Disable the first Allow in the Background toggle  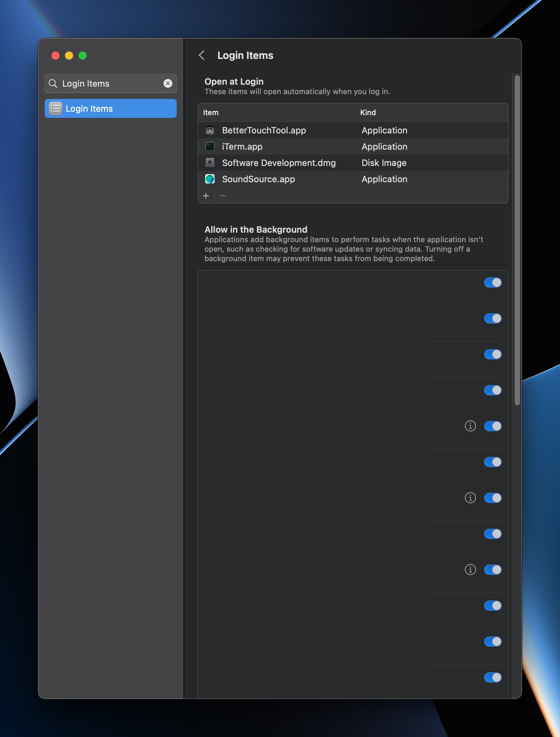coord(493,282)
